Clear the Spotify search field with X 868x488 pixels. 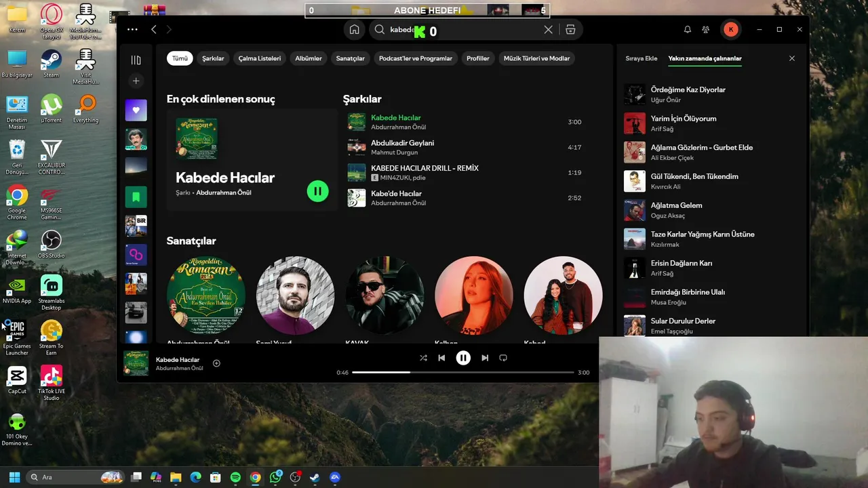549,30
